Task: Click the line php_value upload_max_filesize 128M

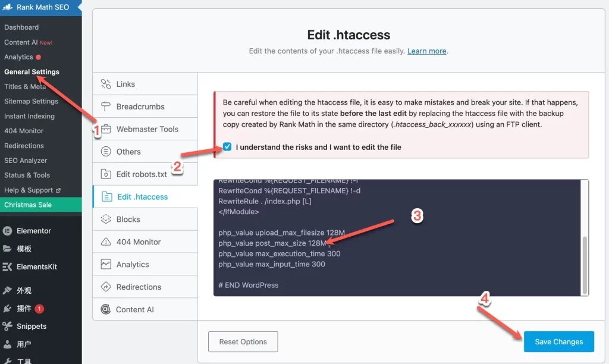Action: point(281,233)
